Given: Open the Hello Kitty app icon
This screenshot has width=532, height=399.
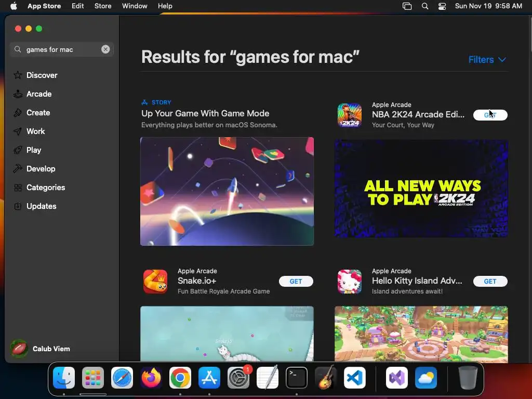Looking at the screenshot, I should tap(350, 281).
